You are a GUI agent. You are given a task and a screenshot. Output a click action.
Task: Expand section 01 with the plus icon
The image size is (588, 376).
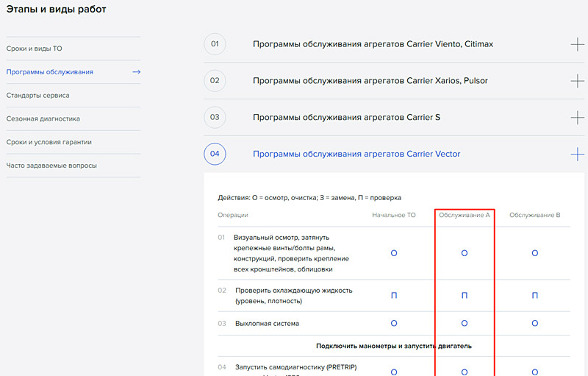578,44
